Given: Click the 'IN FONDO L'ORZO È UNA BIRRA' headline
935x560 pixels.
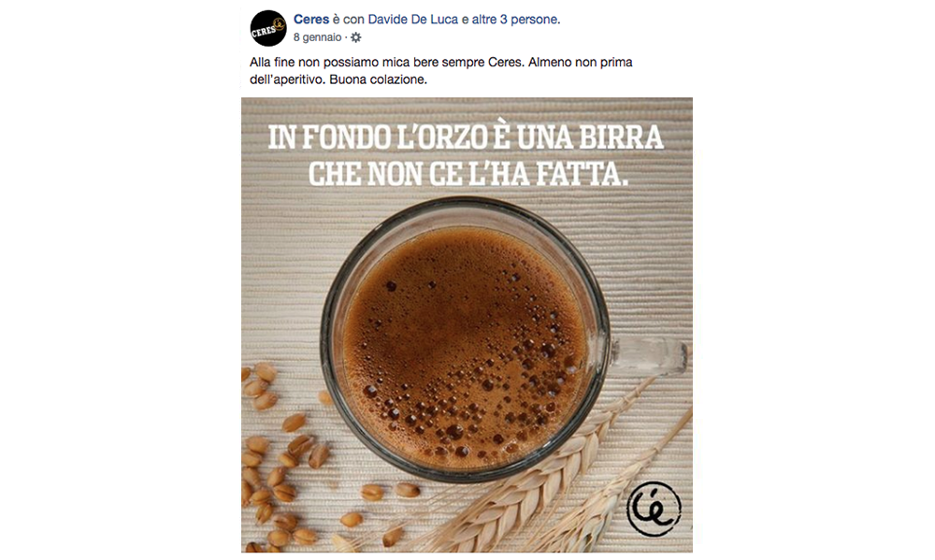Looking at the screenshot, I should pyautogui.click(x=466, y=137).
